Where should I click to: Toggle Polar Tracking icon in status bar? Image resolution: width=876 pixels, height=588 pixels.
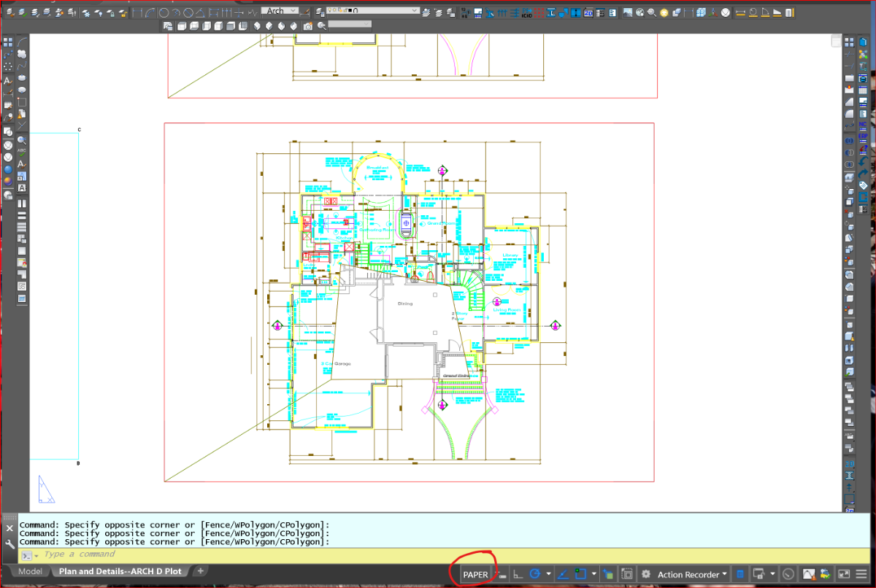click(x=534, y=575)
